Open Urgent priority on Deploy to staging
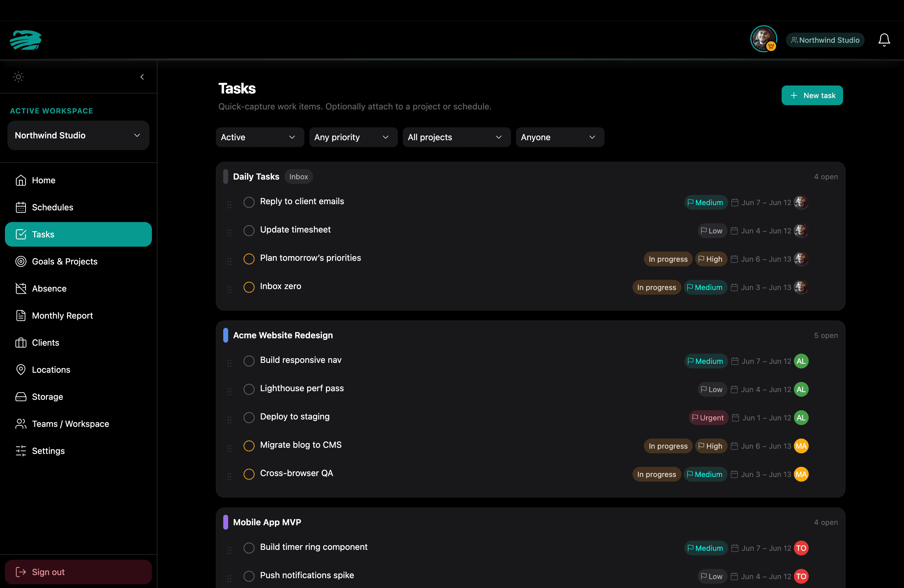The height and width of the screenshot is (588, 904). 708,418
